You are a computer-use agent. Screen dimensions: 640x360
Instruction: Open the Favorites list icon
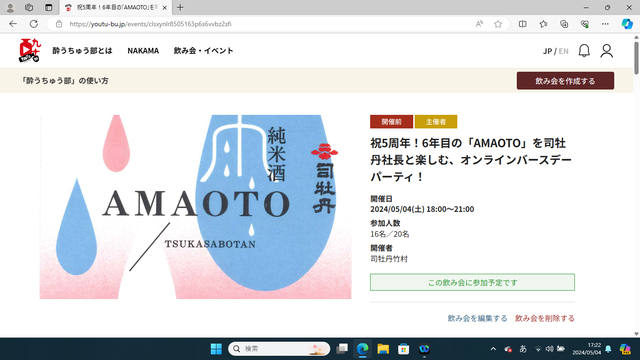pyautogui.click(x=543, y=24)
